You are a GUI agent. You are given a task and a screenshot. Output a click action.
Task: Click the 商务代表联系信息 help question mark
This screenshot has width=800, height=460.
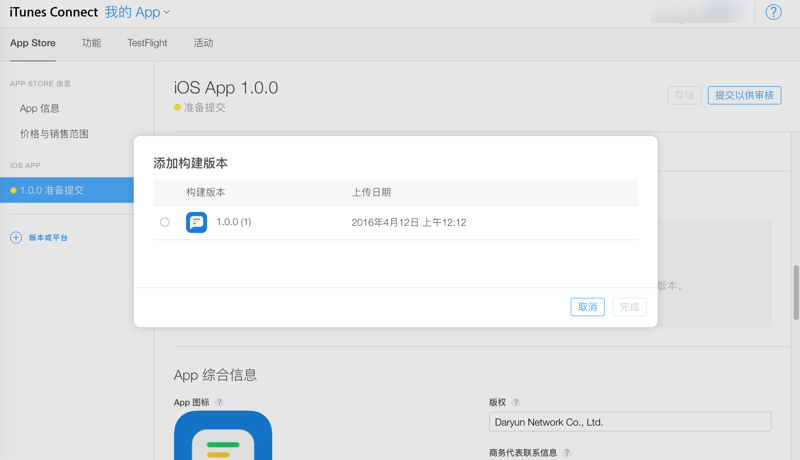pyautogui.click(x=567, y=453)
